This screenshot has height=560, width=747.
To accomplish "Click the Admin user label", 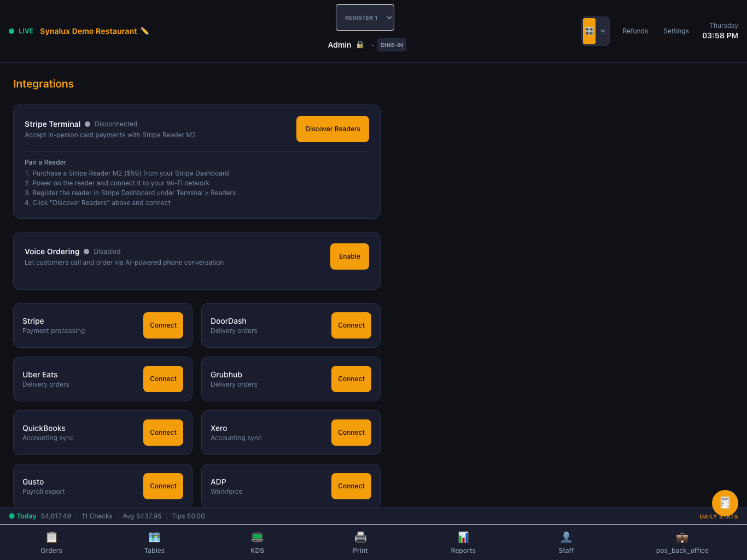I will point(340,45).
